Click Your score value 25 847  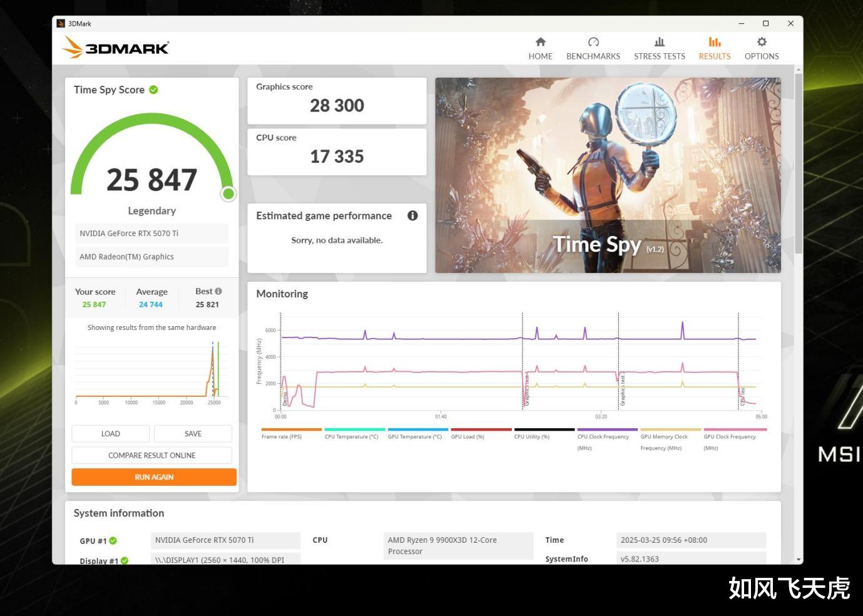(94, 305)
